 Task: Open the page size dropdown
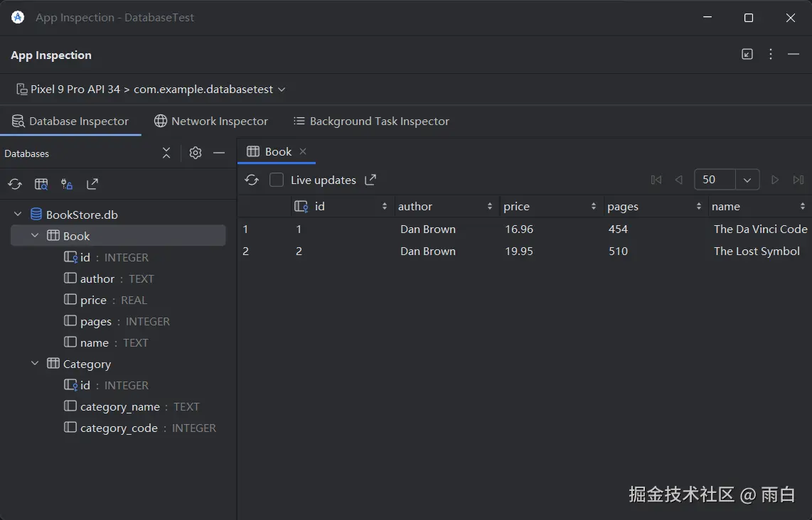coord(747,180)
